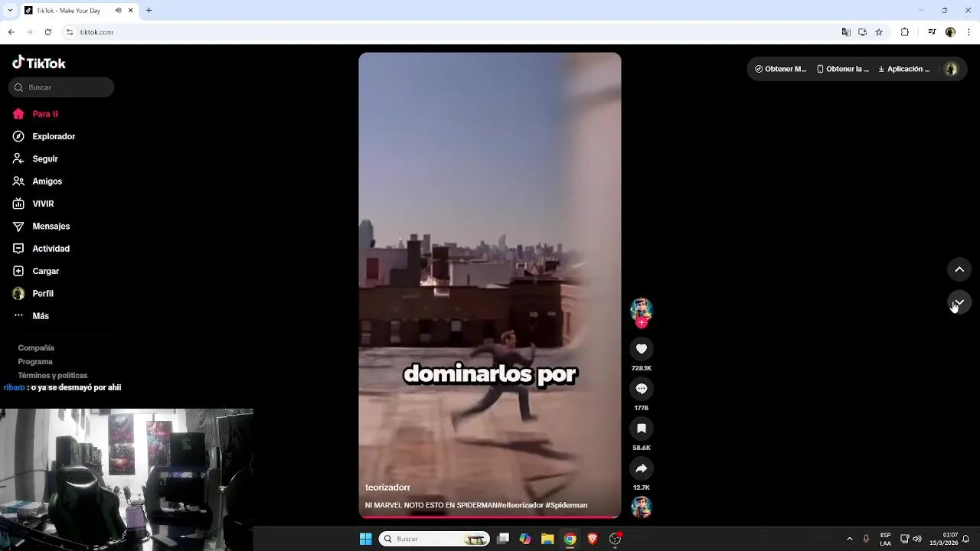Focus the TikTok Buscar search field

tap(61, 87)
